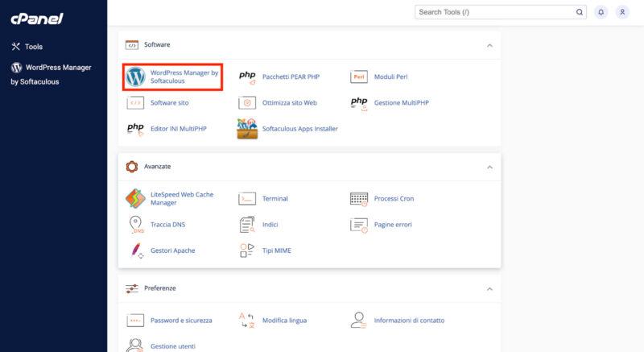Viewport: 644px width, 352px height.
Task: Open the Gestione MultiPHP link
Action: [x=401, y=102]
